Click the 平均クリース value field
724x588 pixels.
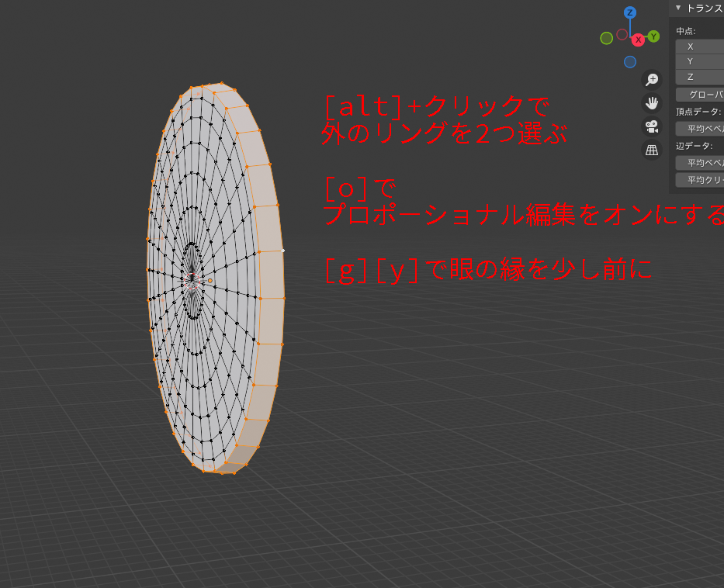(702, 179)
